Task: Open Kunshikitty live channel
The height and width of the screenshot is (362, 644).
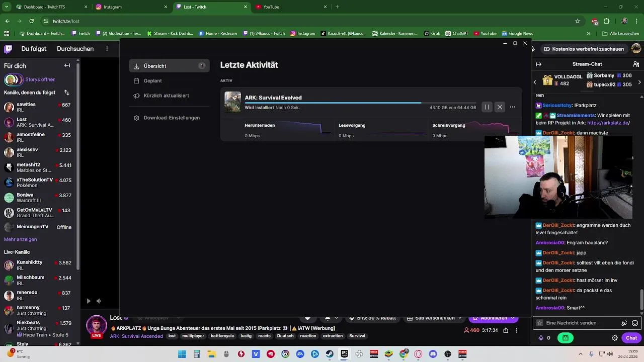Action: (x=38, y=265)
